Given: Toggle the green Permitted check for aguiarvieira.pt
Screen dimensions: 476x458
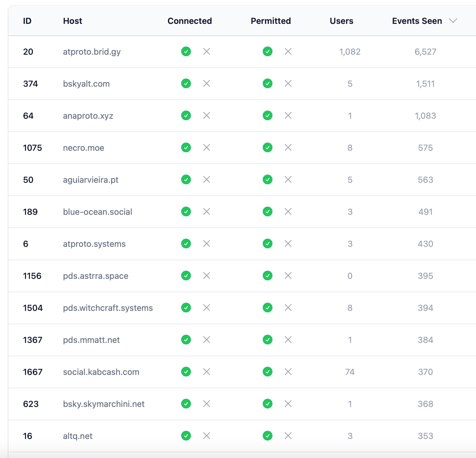Looking at the screenshot, I should (x=268, y=180).
